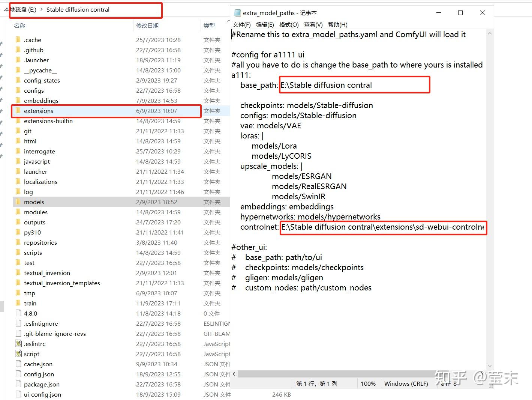
Task: Select the textual_inversion_templates folder
Action: coord(62,283)
